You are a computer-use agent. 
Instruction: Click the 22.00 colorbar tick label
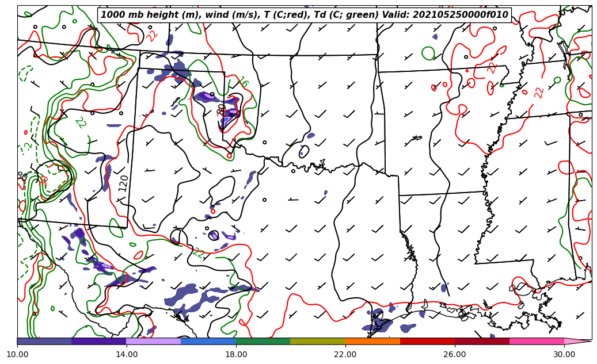(x=345, y=354)
